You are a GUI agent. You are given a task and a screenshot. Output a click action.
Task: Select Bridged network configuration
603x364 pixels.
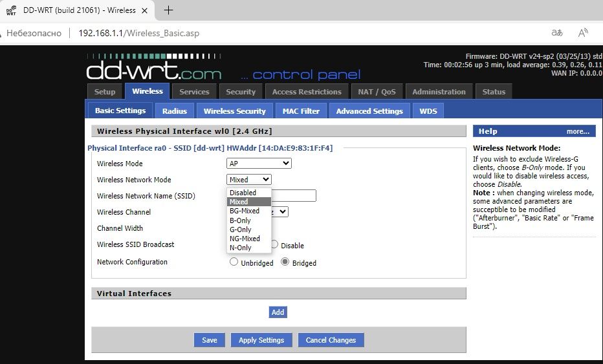click(x=285, y=262)
